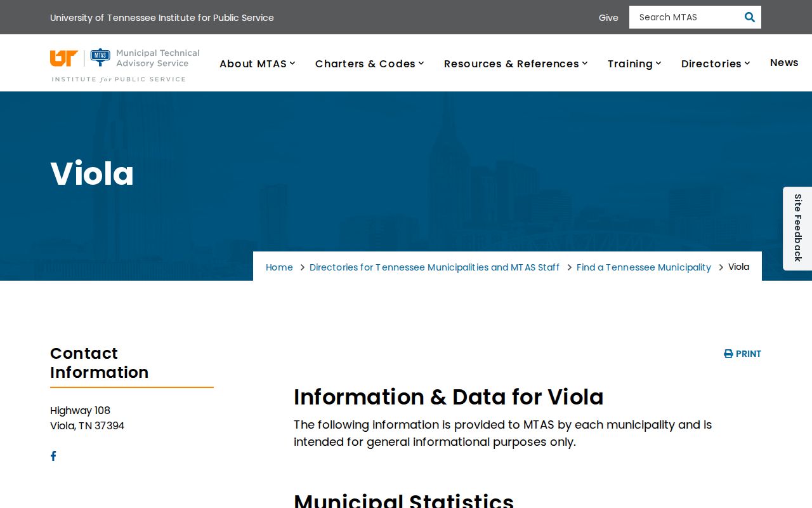Open Directories for Tennessee Municipalities breadcrumb
This screenshot has width=812, height=508.
435,267
